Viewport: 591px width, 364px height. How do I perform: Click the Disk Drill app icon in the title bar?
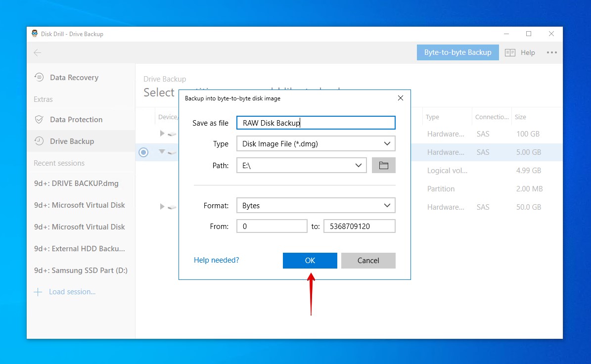(35, 34)
